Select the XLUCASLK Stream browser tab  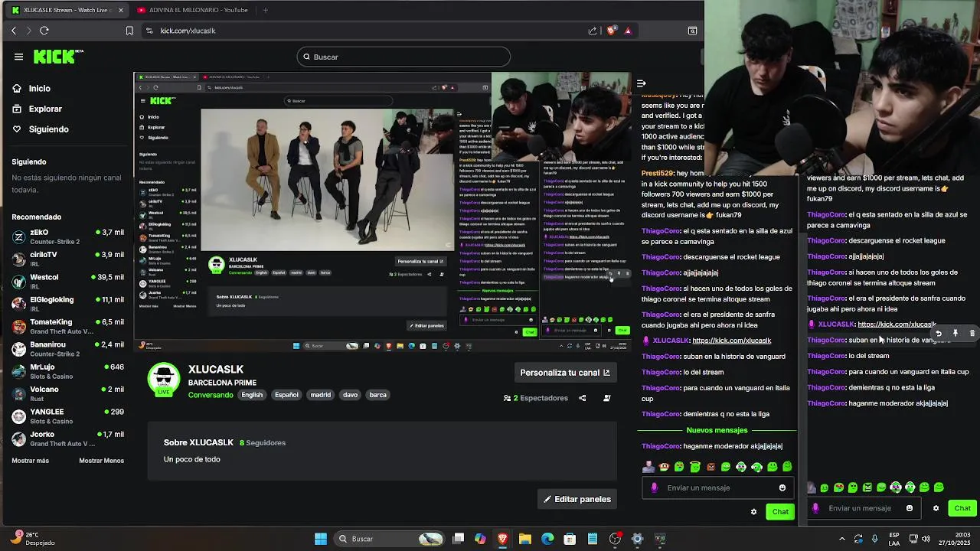67,10
